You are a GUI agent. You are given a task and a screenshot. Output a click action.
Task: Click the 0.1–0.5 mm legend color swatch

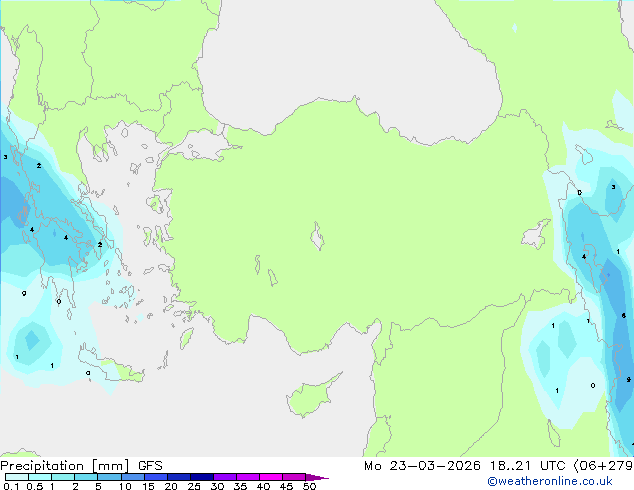(17, 477)
